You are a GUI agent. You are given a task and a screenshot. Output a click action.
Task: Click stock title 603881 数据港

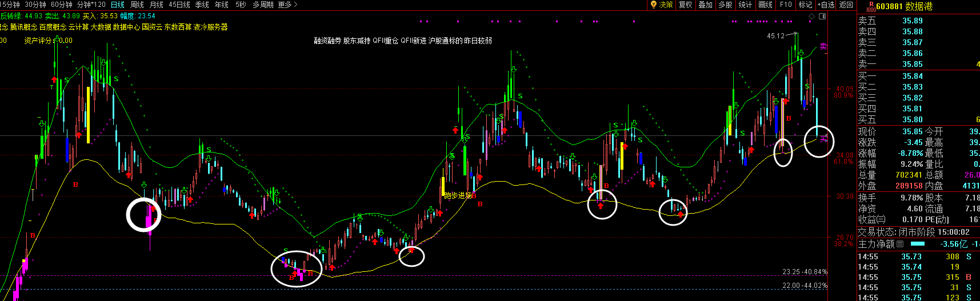coord(904,6)
